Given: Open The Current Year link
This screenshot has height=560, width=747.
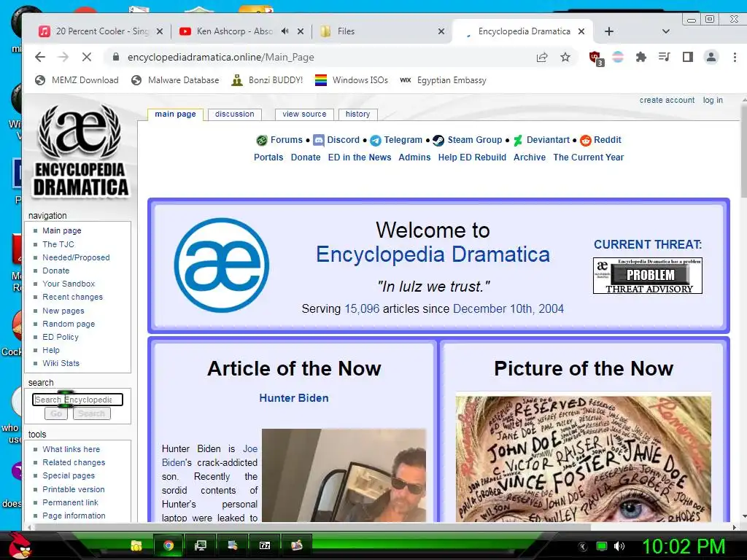Looking at the screenshot, I should (x=589, y=157).
